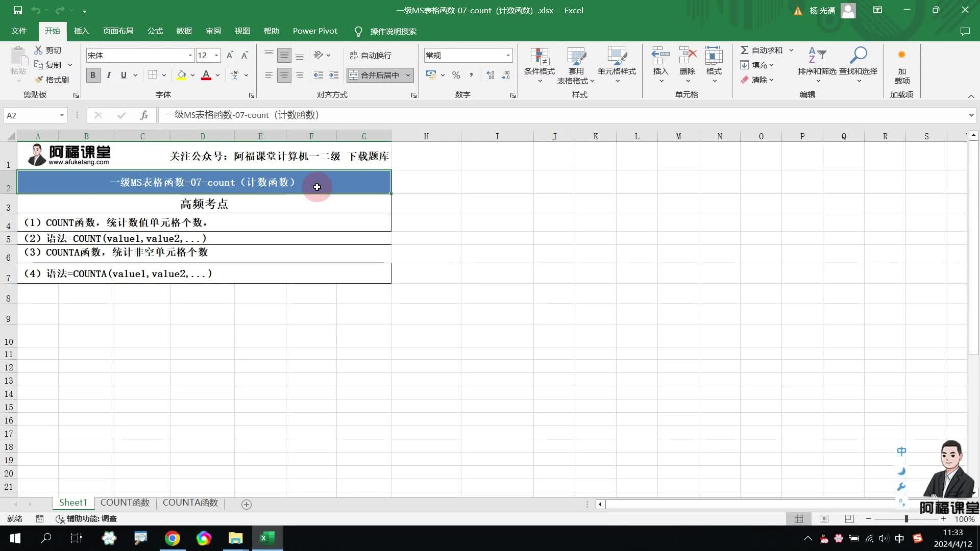Image resolution: width=980 pixels, height=551 pixels.
Task: Toggle Wrap Text (自动换行)
Action: point(371,55)
